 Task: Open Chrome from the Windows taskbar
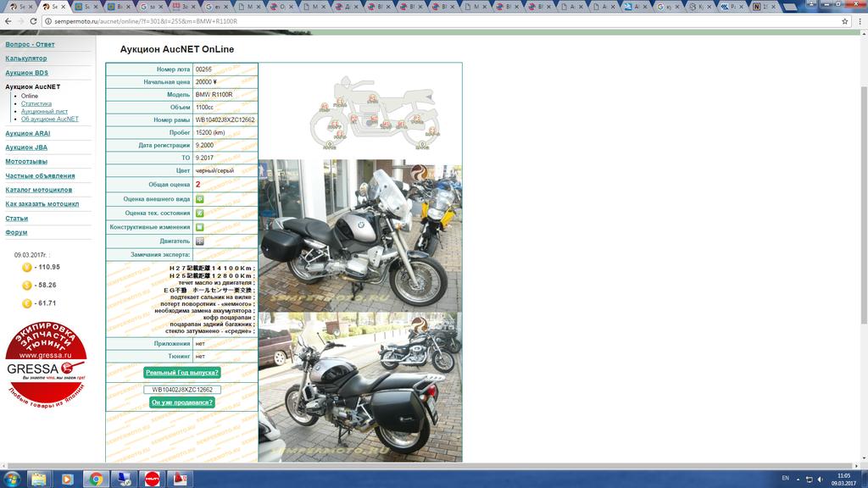[96, 479]
